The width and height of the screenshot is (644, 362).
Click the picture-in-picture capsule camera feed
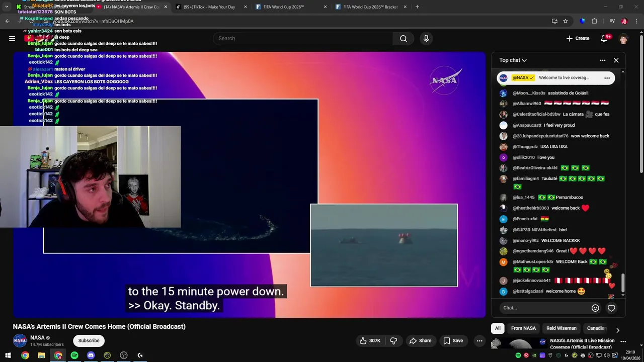point(384,245)
